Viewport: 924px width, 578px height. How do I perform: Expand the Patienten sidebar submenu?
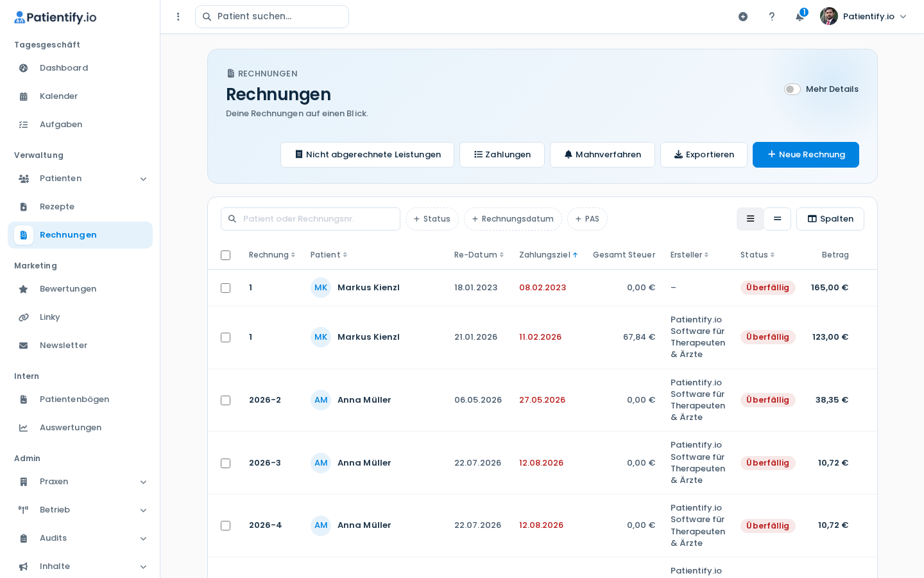click(143, 179)
